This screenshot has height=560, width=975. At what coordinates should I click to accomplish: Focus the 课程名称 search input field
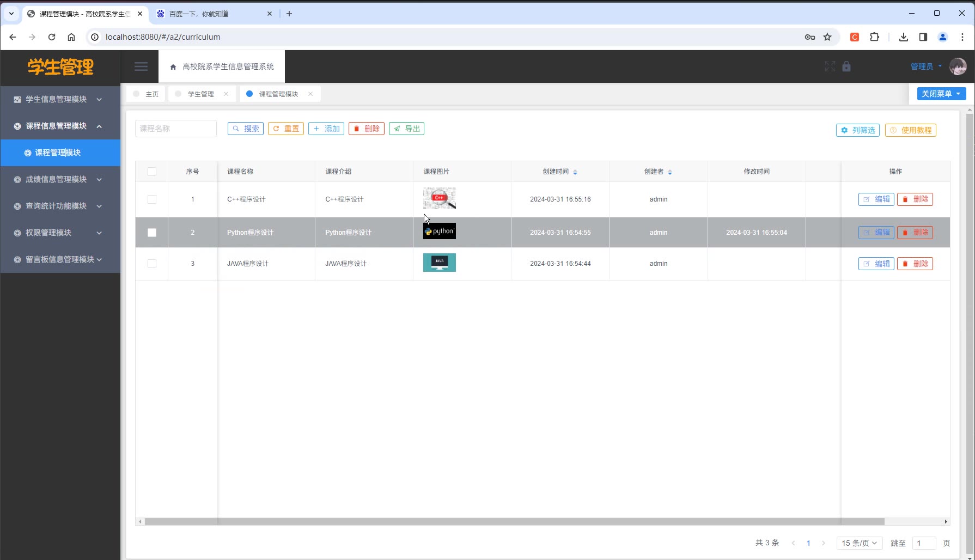pos(176,129)
